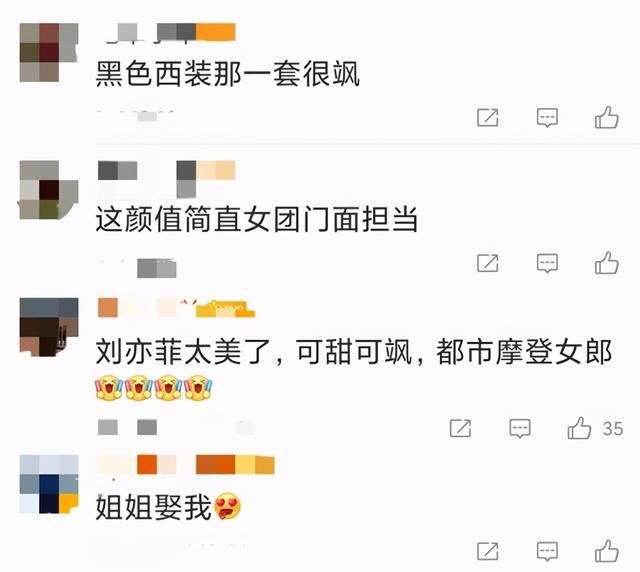Open avatar of the 黑色西装 commenter
The width and height of the screenshot is (640, 572).
(x=49, y=52)
